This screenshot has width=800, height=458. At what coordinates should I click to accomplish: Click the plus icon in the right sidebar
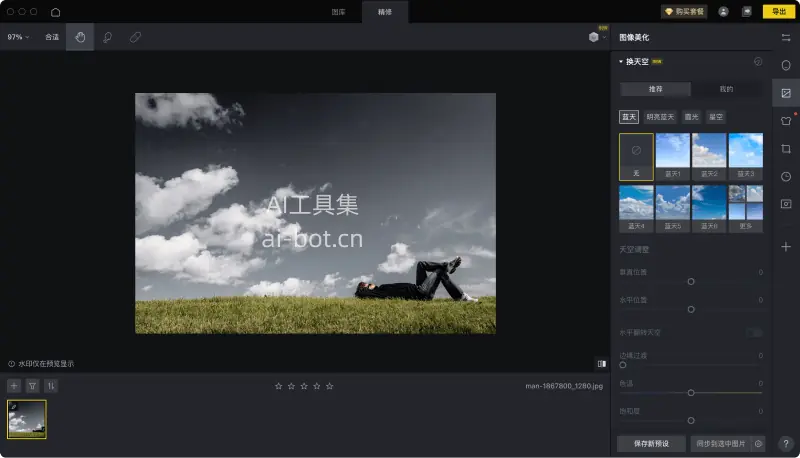point(786,247)
